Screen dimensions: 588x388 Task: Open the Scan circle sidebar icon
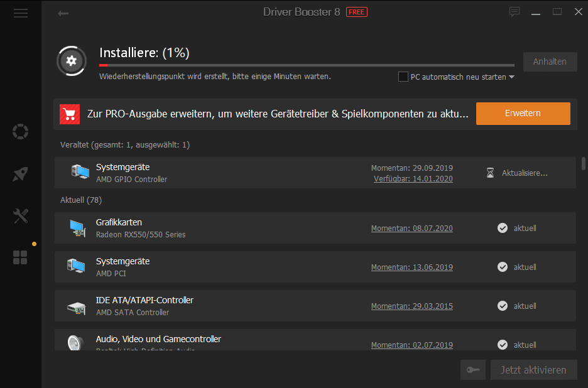[20, 132]
